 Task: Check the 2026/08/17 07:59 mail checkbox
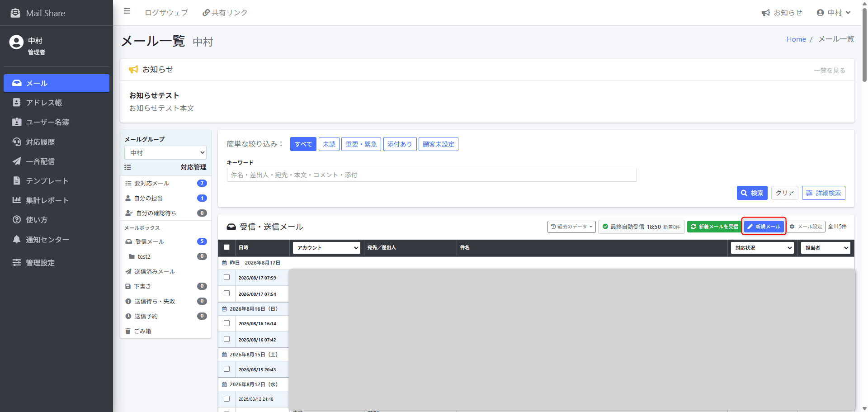pos(227,277)
